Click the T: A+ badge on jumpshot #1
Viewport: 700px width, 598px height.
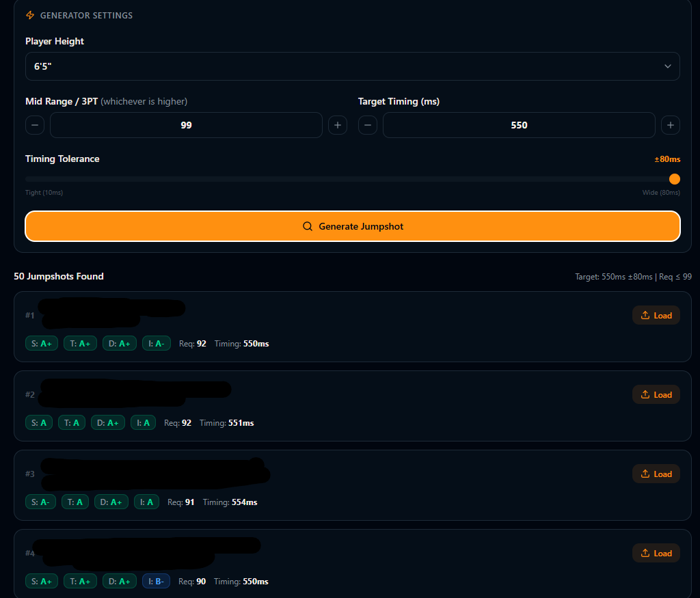(x=81, y=343)
